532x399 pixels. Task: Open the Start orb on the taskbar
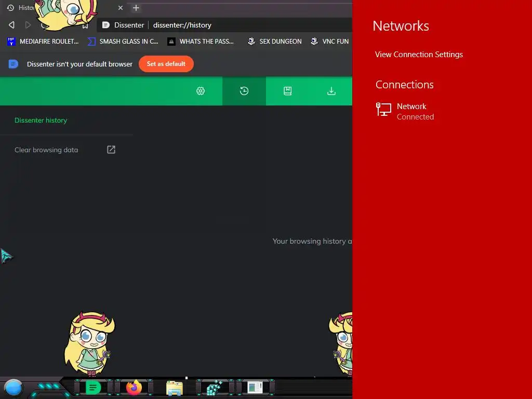(x=14, y=388)
